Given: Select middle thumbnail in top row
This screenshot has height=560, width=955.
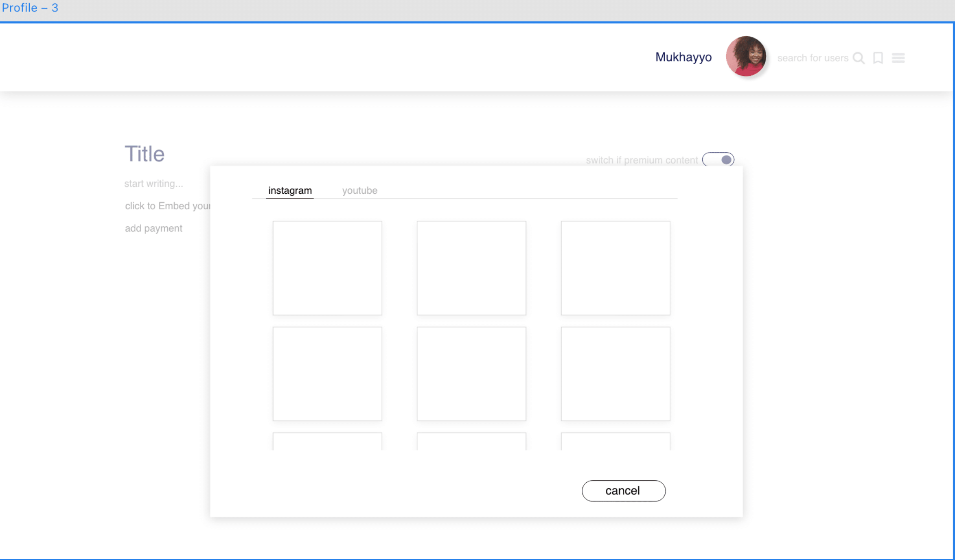Looking at the screenshot, I should tap(471, 268).
